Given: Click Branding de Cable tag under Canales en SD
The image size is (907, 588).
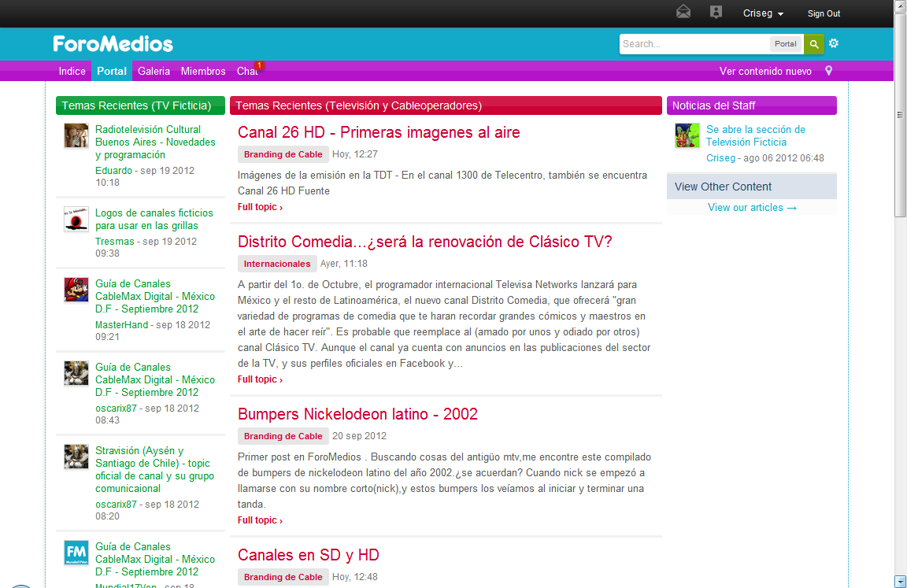Looking at the screenshot, I should click(283, 577).
